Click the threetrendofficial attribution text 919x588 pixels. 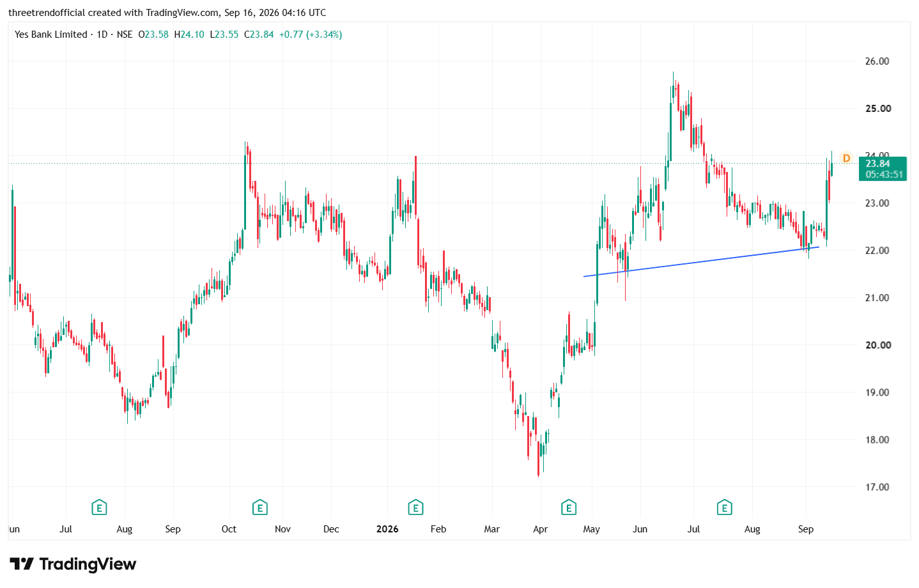click(167, 13)
